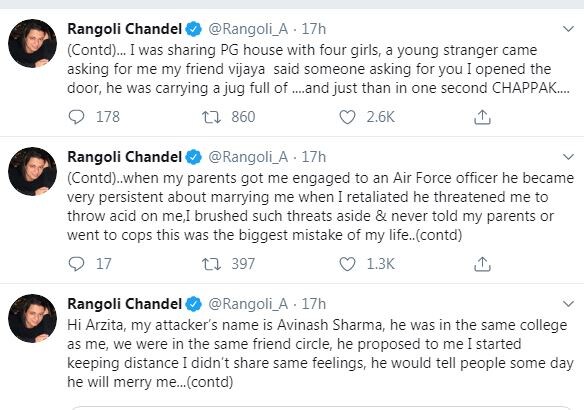Share the PG house tweet
584x410 pixels.
coord(482,117)
